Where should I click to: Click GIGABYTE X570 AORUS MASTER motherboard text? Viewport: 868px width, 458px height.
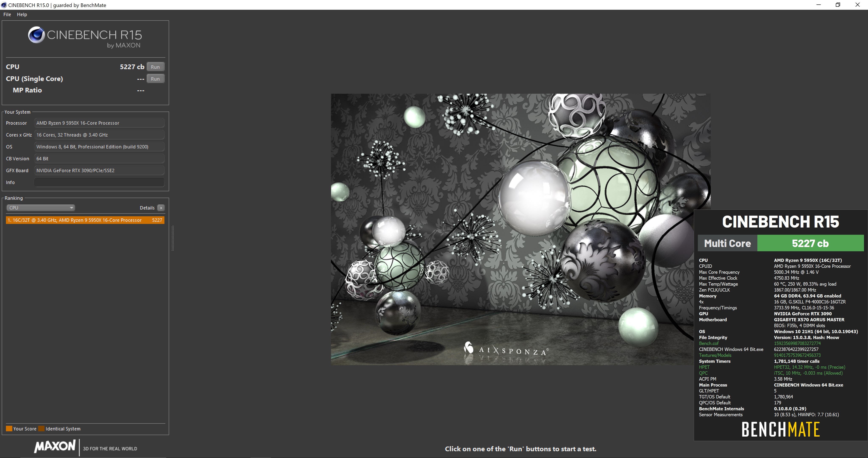[x=809, y=319]
